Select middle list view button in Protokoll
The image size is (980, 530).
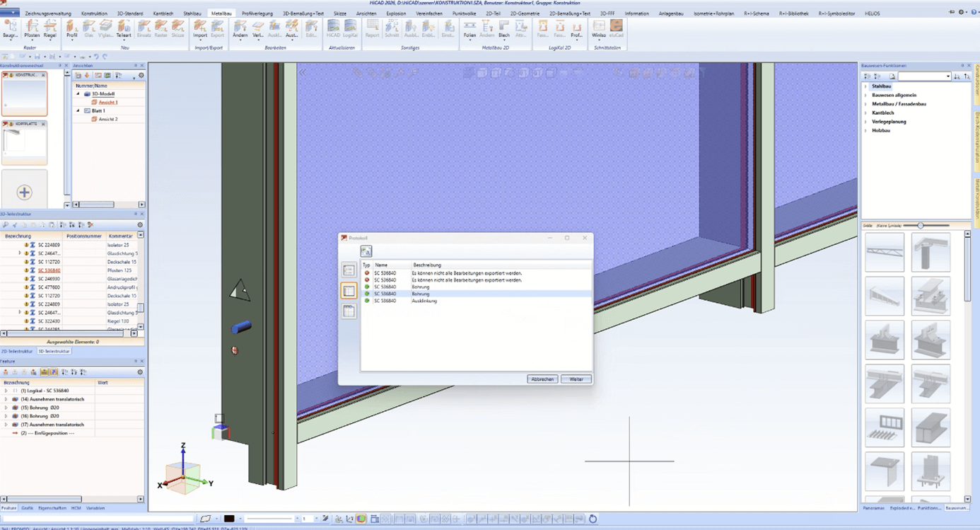(x=349, y=291)
